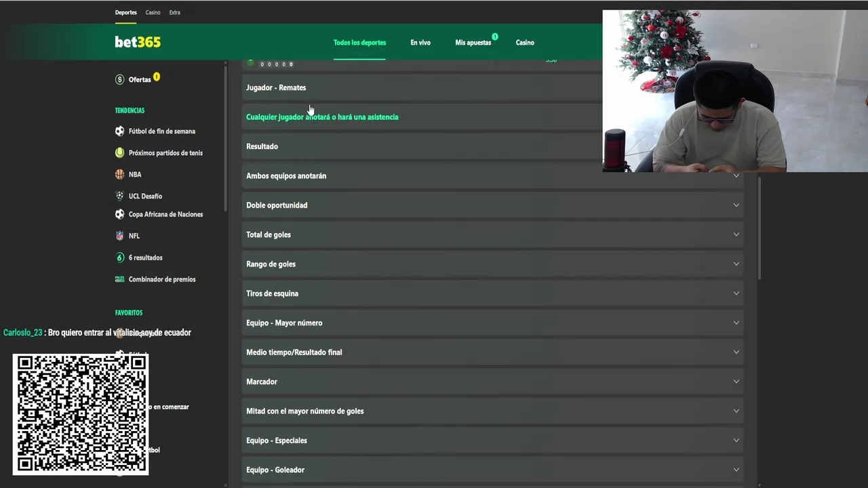
Task: Click the NFL shield icon
Action: tap(120, 236)
